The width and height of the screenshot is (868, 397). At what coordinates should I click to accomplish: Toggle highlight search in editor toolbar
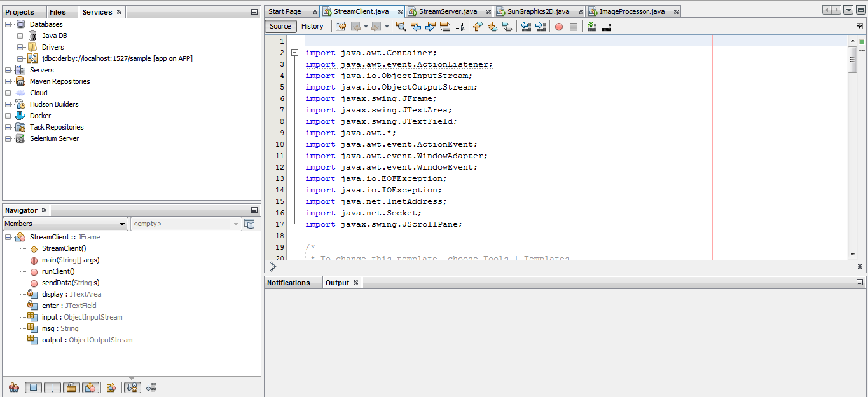444,27
